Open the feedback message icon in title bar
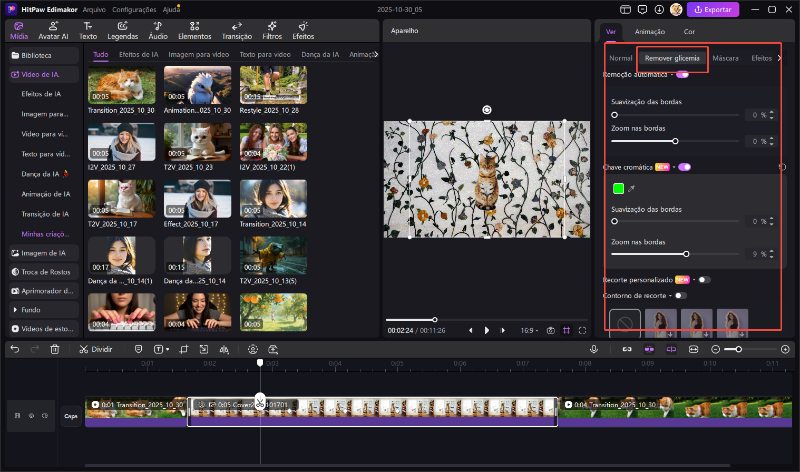Screen dimensions: 800x472 tap(642, 9)
